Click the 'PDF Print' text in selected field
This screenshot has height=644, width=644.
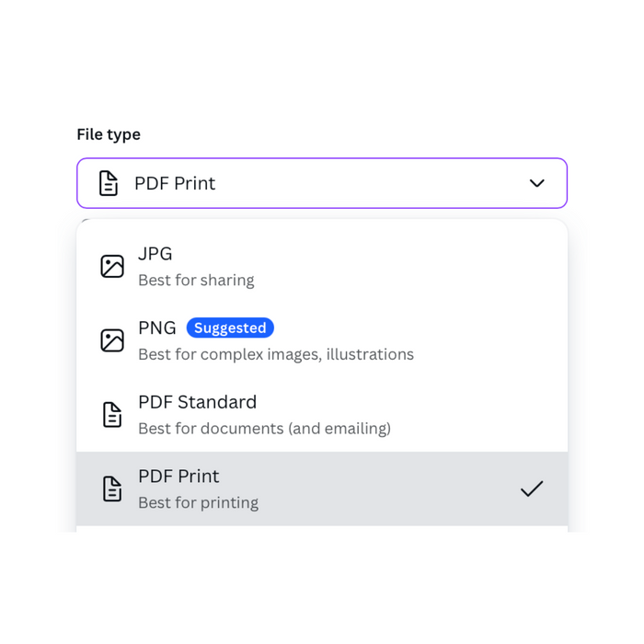(x=175, y=183)
